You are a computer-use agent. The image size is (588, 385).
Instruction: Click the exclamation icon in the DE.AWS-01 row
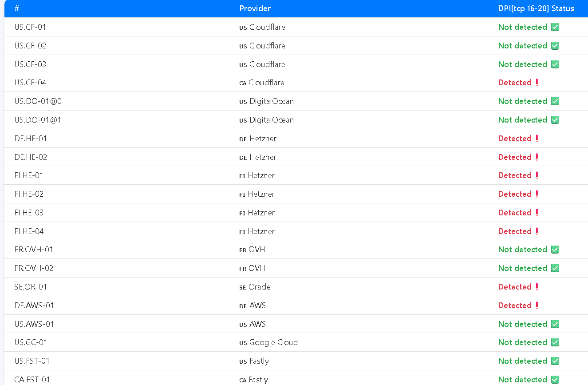tap(537, 306)
